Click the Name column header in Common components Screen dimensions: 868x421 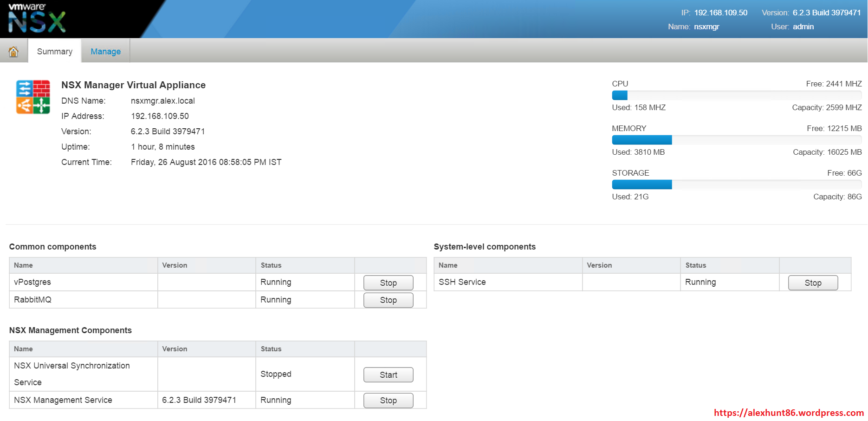coord(23,265)
